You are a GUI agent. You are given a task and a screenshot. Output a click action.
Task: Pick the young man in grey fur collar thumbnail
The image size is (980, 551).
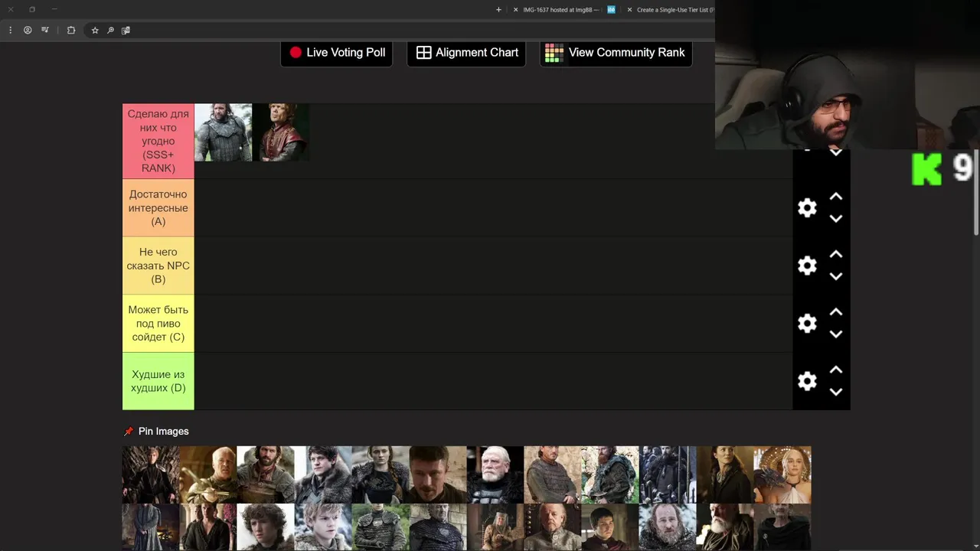pos(323,474)
